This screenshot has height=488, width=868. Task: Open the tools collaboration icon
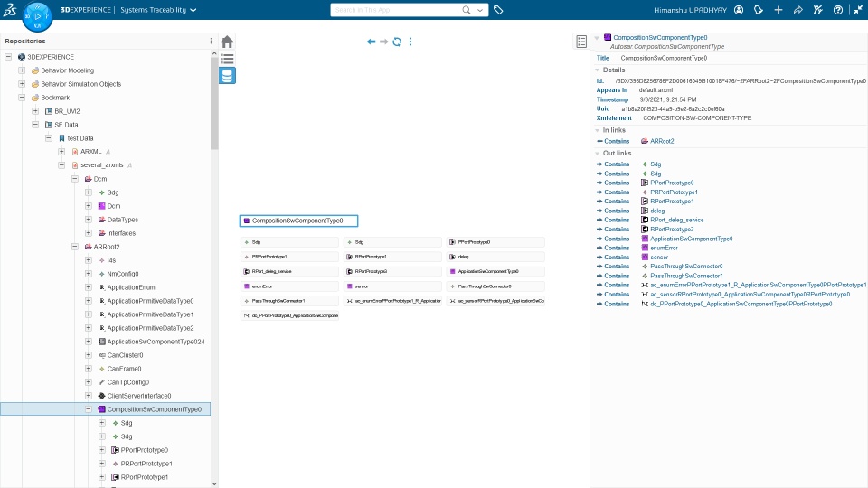point(818,10)
